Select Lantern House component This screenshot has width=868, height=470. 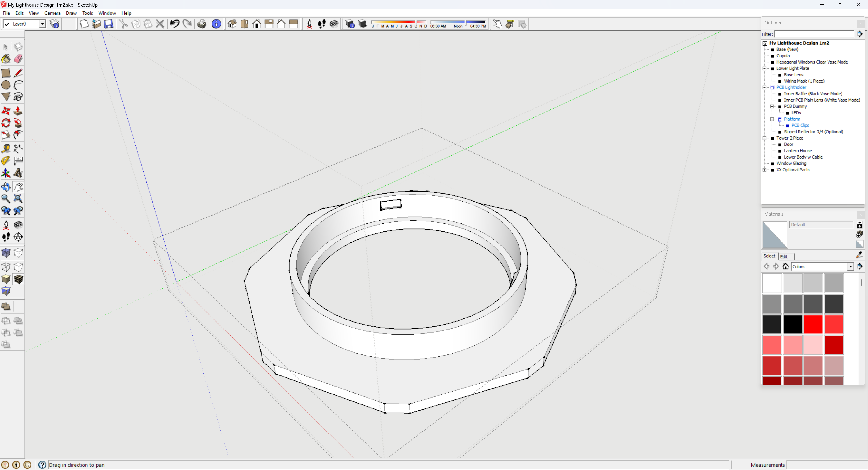[x=797, y=151]
